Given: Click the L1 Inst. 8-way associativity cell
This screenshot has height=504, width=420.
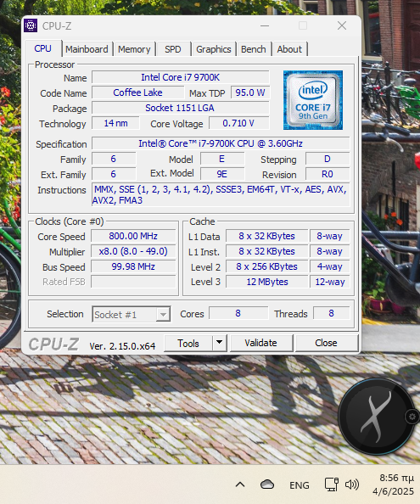Looking at the screenshot, I should [330, 251].
